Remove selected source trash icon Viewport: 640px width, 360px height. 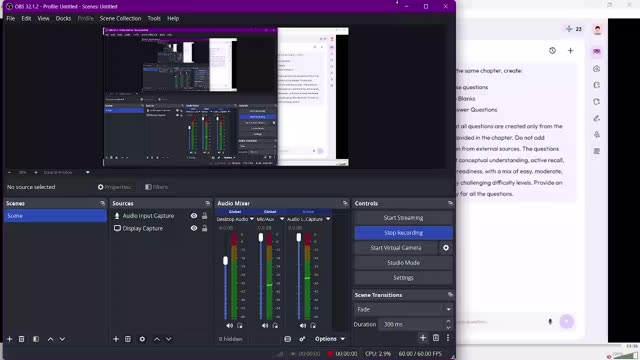pos(128,339)
